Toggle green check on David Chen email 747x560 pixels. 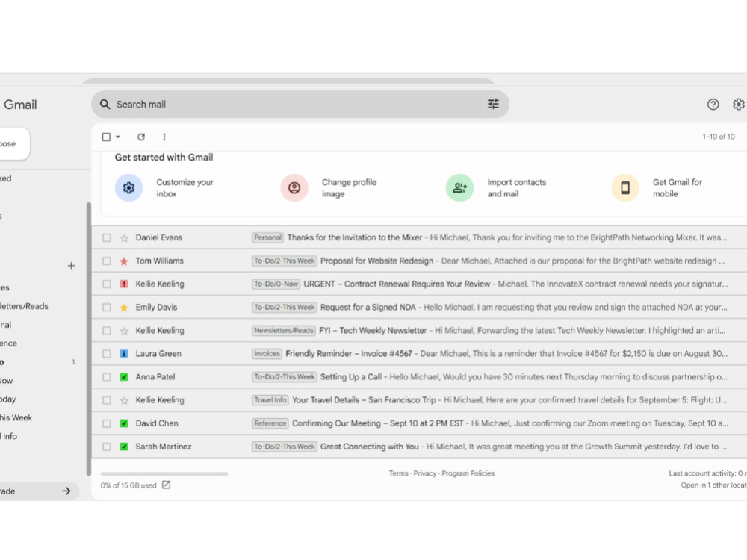tap(124, 423)
